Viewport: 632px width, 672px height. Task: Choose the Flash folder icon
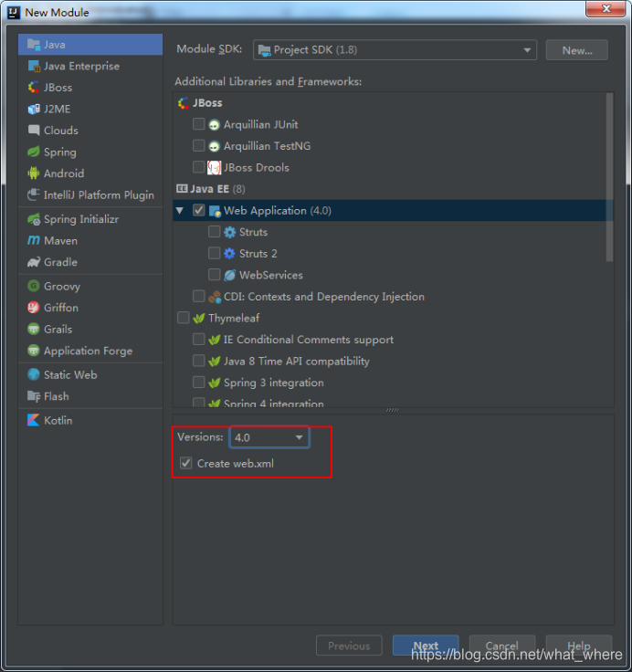(x=34, y=396)
